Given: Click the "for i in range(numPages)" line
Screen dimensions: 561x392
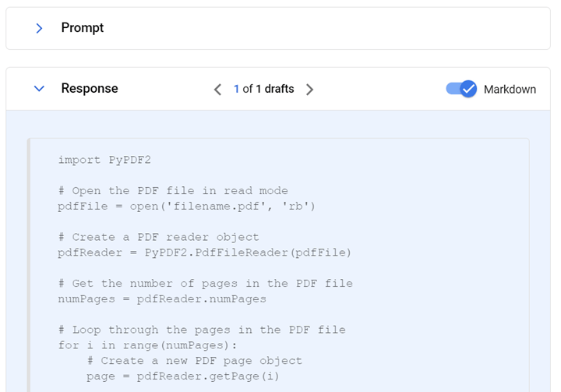Looking at the screenshot, I should click(x=147, y=345).
